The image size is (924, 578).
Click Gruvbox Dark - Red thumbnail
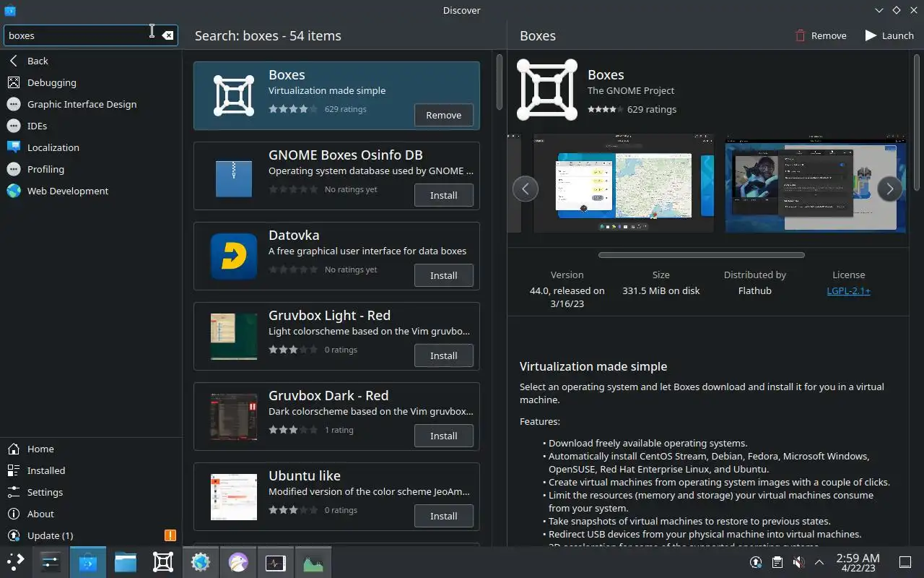[x=234, y=417]
